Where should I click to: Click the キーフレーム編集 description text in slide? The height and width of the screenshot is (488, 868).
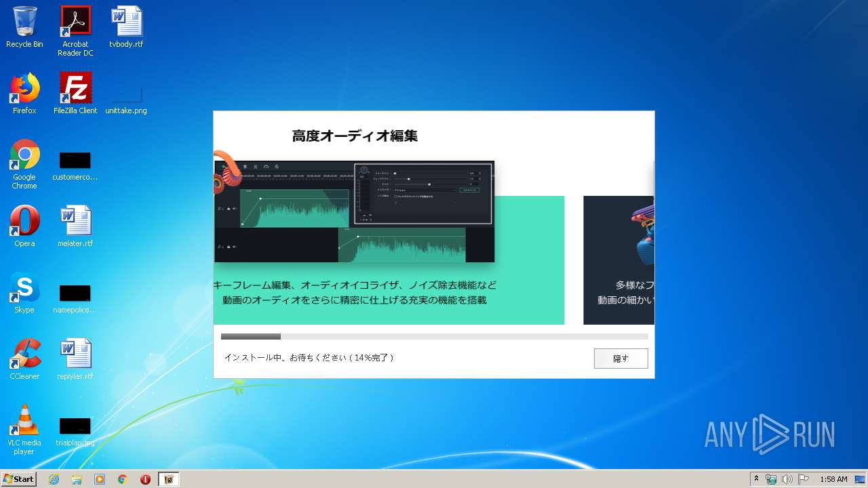355,292
